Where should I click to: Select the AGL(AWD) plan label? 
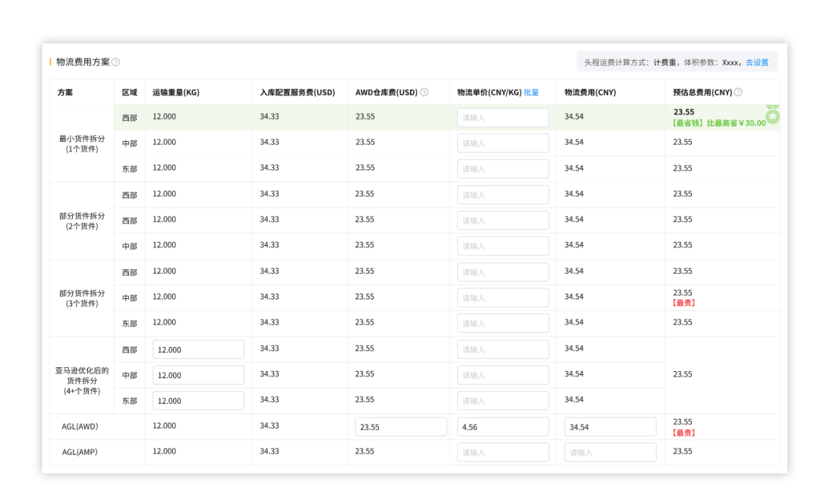[x=80, y=427]
